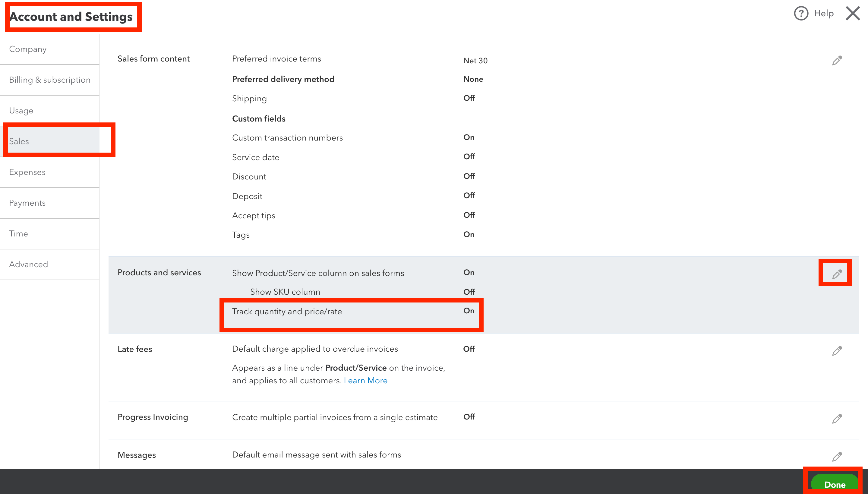Image resolution: width=868 pixels, height=494 pixels.
Task: Select the Expenses tab
Action: [27, 172]
